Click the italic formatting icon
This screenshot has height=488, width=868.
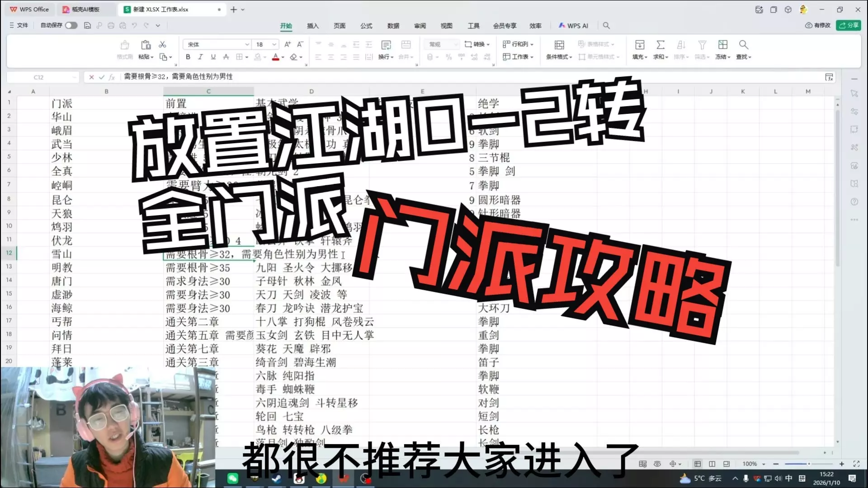tap(200, 57)
